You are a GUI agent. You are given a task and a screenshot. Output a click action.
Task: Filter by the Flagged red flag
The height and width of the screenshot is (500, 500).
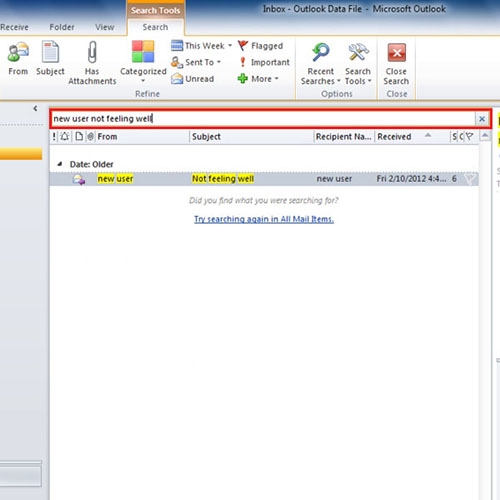pyautogui.click(x=243, y=45)
